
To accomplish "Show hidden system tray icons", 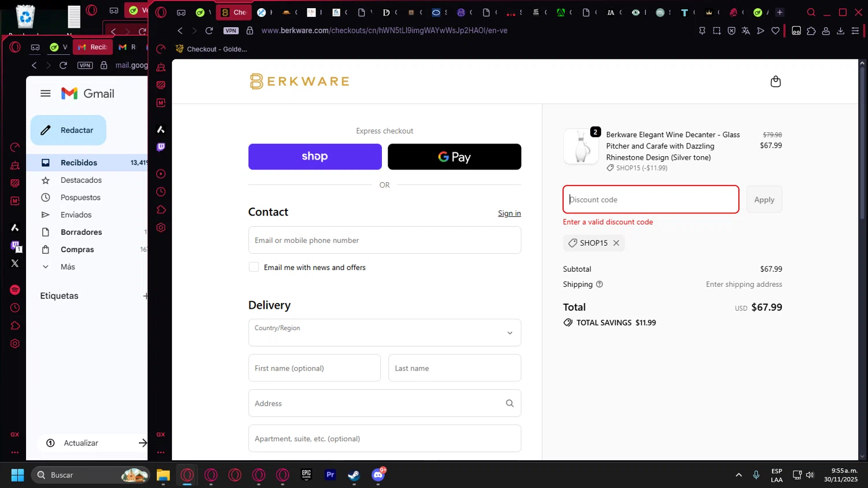I will (x=738, y=475).
